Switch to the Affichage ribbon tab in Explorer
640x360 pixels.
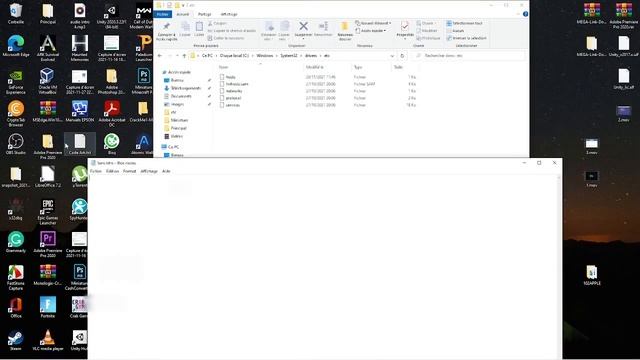229,14
